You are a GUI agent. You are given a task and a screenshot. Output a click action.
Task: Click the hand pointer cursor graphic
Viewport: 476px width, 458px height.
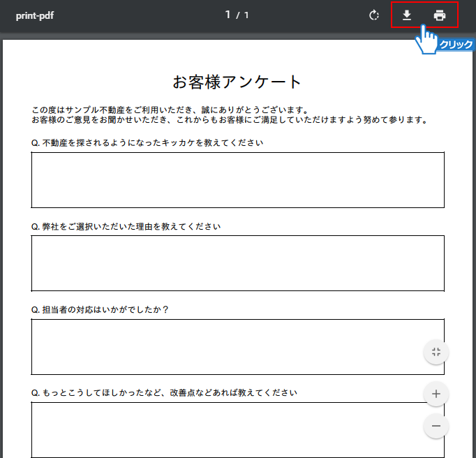coord(426,40)
